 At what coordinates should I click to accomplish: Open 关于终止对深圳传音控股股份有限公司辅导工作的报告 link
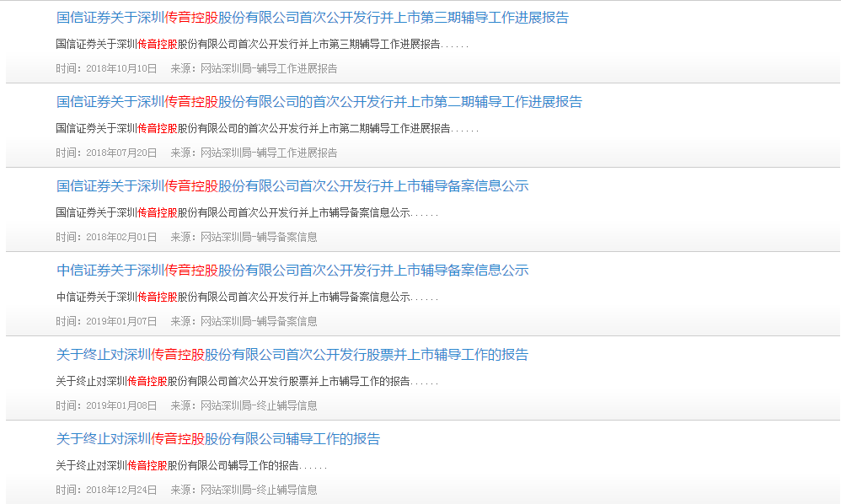click(x=218, y=438)
